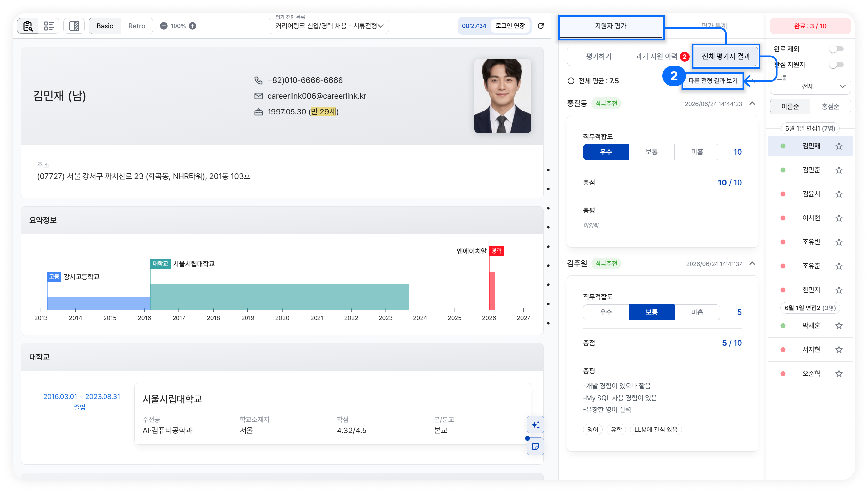Star applicant 오준혁 as favorite
Screen dimensions: 868x493
point(839,374)
